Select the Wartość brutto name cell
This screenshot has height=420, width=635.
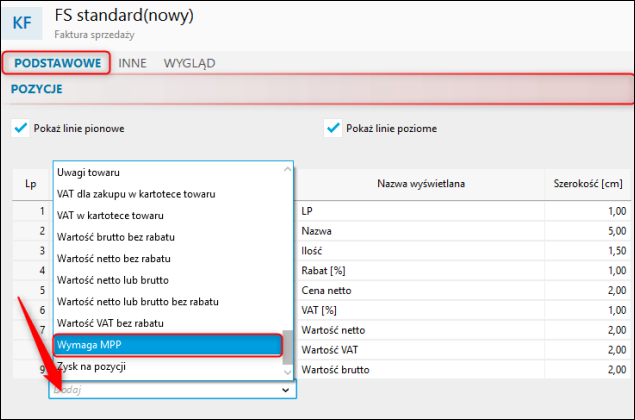click(x=421, y=369)
